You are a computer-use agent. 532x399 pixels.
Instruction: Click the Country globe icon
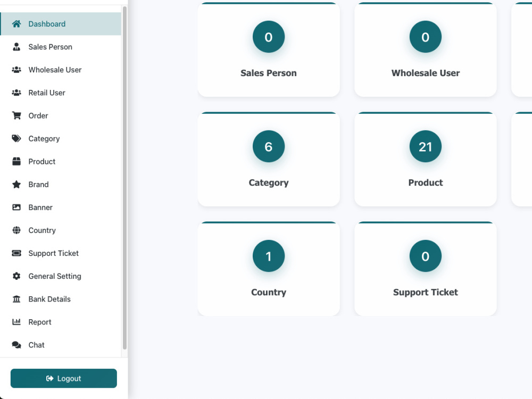(16, 230)
